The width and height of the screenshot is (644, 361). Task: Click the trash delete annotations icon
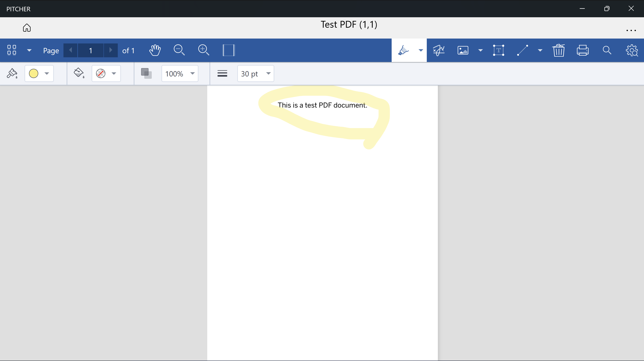click(x=559, y=50)
